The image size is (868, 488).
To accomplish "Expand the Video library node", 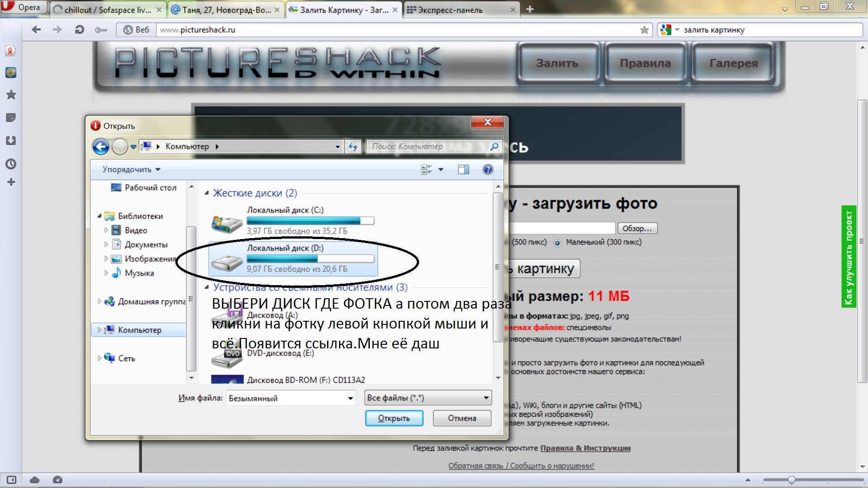I will [106, 230].
